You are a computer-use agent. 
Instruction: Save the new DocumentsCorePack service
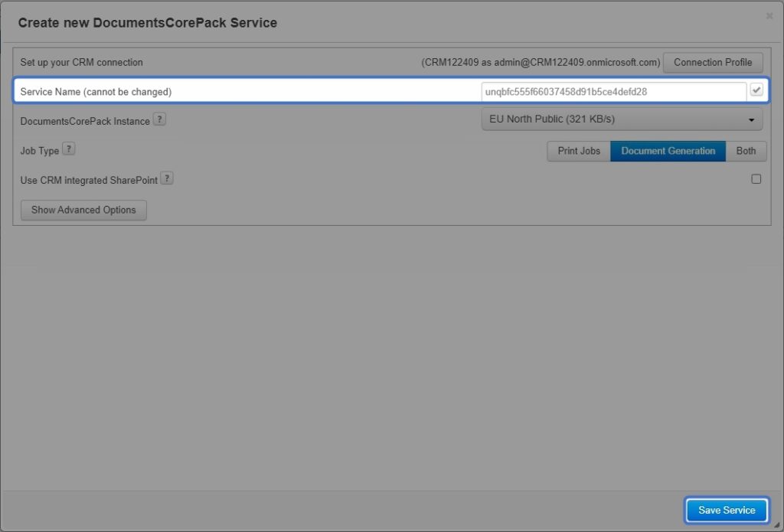click(x=726, y=510)
